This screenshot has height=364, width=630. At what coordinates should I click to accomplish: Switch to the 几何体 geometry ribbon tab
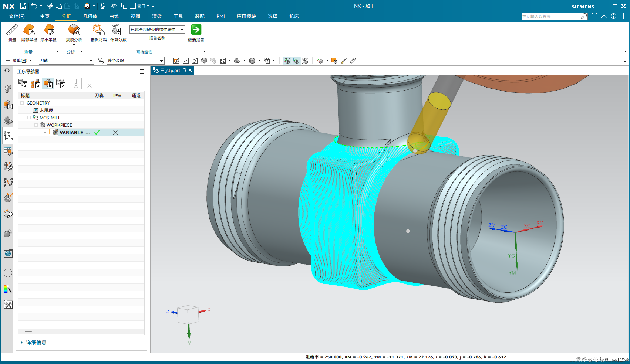(90, 16)
